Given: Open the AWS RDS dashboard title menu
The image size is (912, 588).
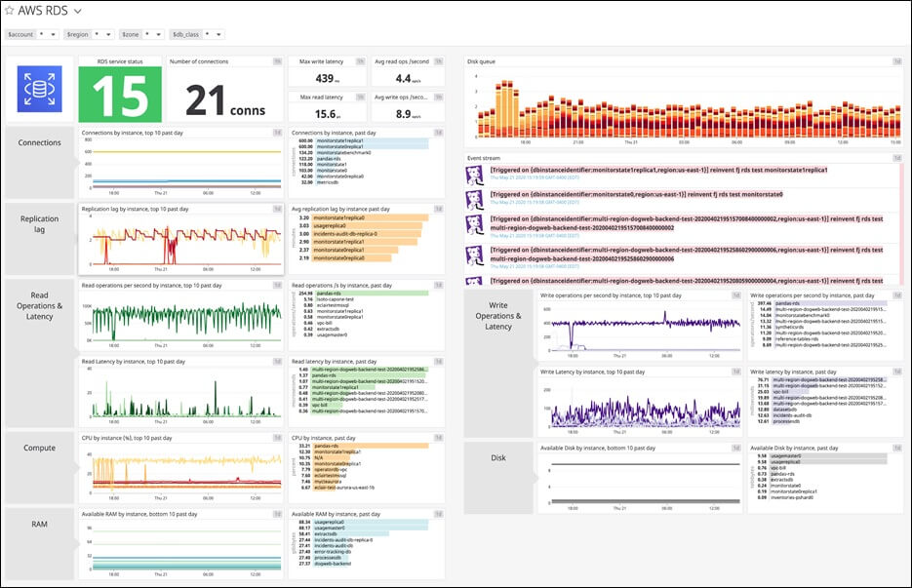Looking at the screenshot, I should 77,11.
